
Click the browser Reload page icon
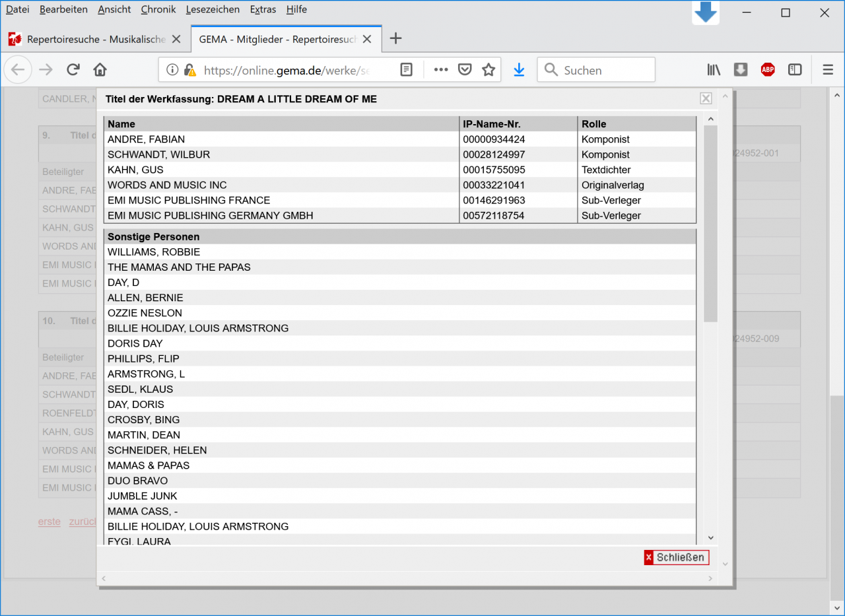point(73,70)
